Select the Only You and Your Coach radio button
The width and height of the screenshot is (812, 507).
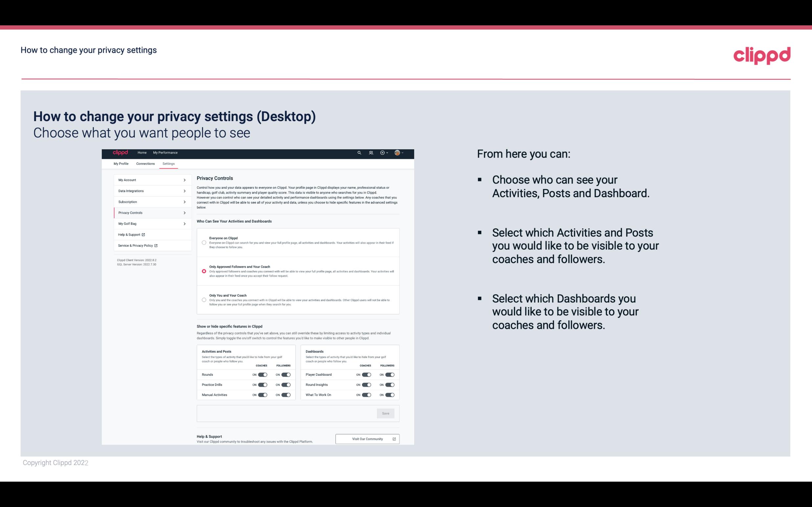coord(203,300)
